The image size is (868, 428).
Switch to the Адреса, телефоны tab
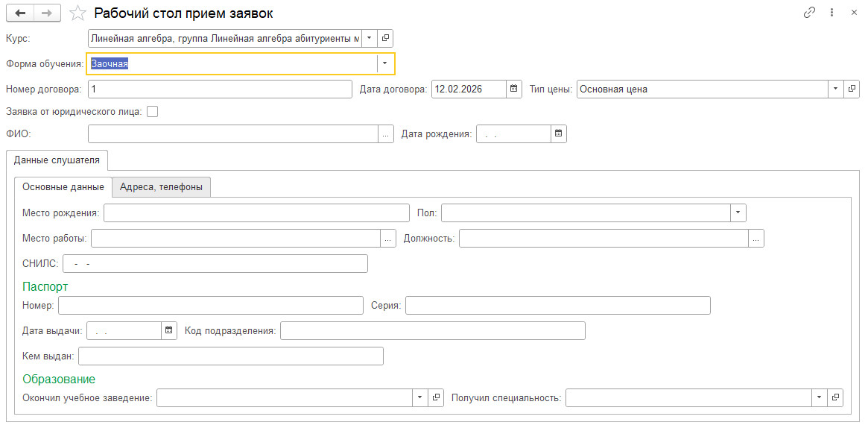(x=161, y=187)
